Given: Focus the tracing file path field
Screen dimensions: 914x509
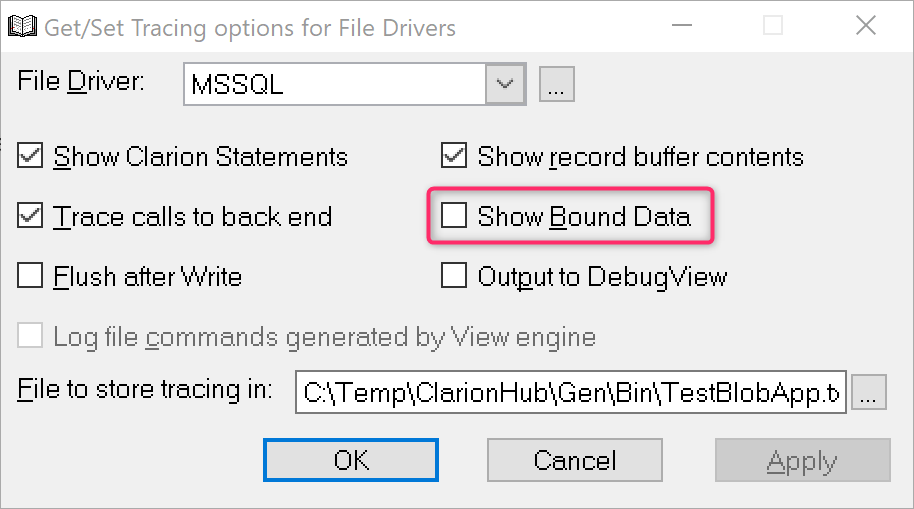Looking at the screenshot, I should [x=571, y=392].
